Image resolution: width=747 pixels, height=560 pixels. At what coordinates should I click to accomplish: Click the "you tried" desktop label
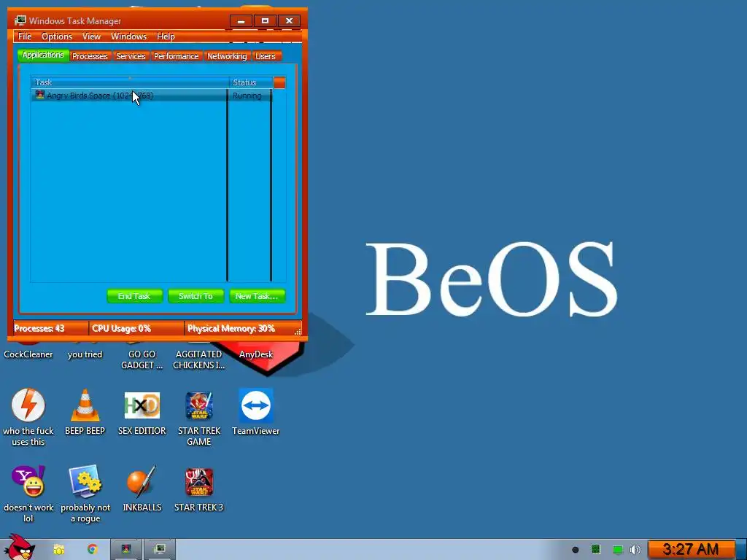pyautogui.click(x=85, y=354)
